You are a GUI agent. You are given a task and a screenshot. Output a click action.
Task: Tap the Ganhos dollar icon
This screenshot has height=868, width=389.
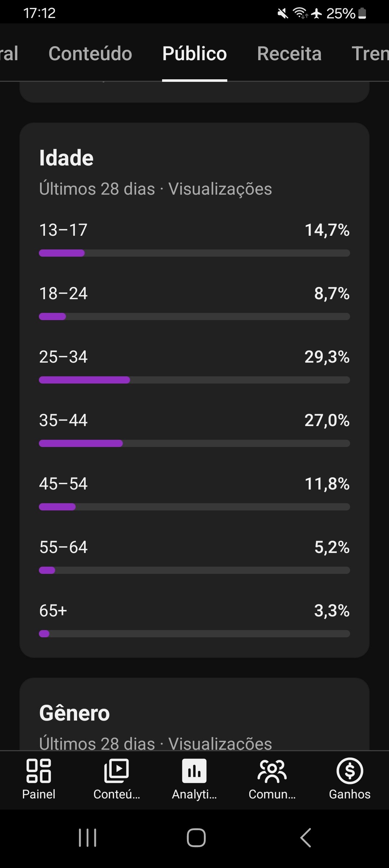tap(349, 771)
